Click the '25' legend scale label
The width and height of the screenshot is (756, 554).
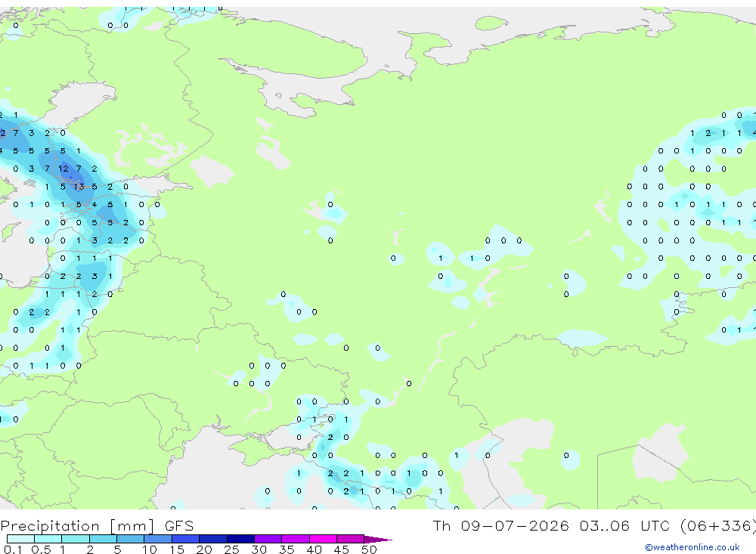coord(231,549)
